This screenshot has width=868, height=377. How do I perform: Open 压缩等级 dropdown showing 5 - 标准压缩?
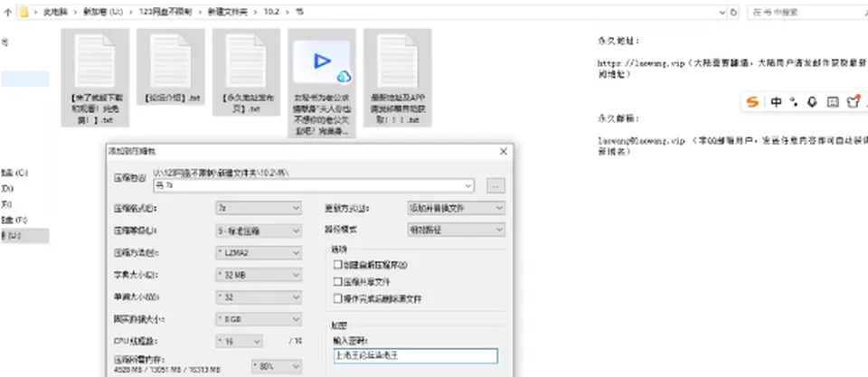[x=259, y=231]
